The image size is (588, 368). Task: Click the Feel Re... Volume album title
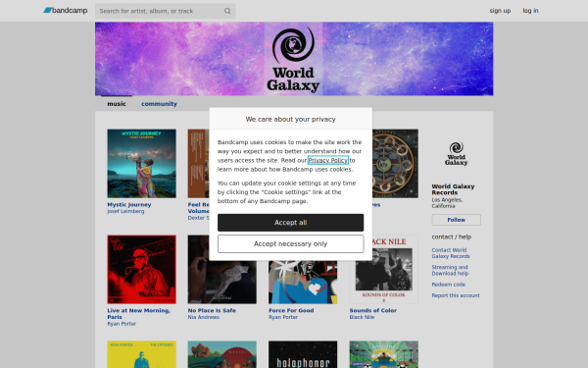tap(198, 208)
